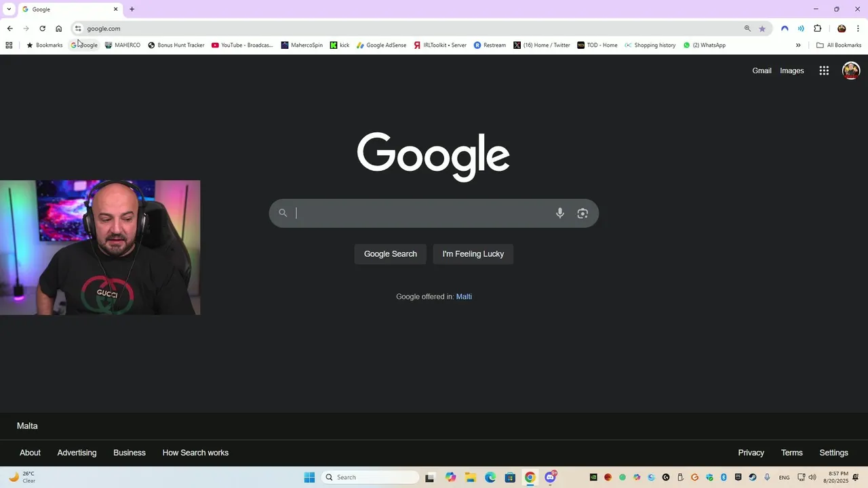This screenshot has width=868, height=488.
Task: Open the Extensions puzzle-piece menu
Action: [817, 28]
